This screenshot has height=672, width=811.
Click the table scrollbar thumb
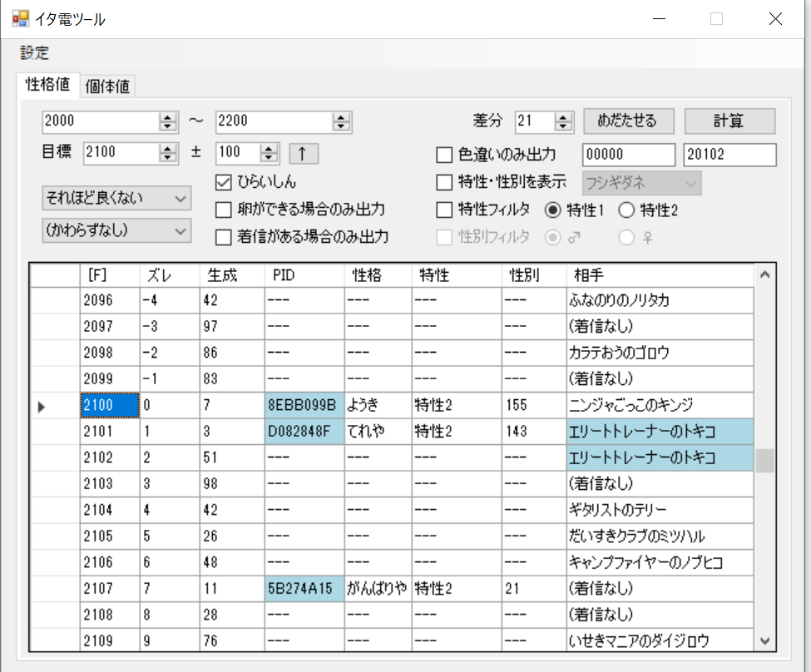tap(765, 461)
